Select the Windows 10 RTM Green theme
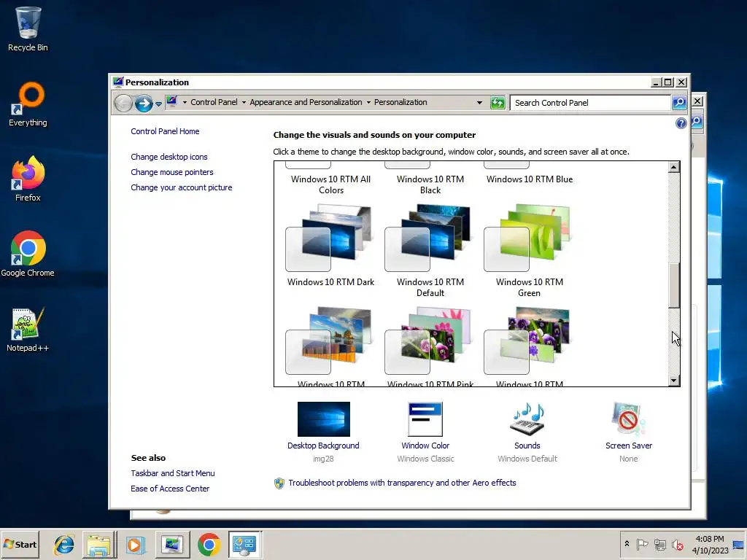 point(529,250)
